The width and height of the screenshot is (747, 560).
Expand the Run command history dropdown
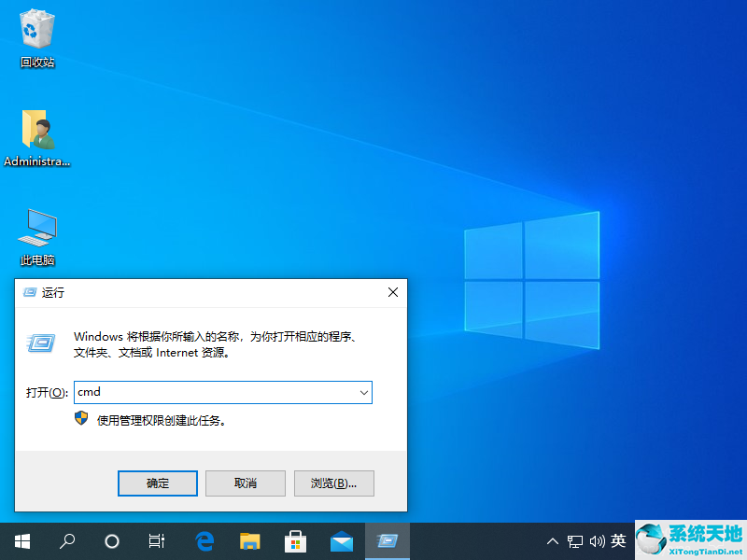[x=363, y=392]
